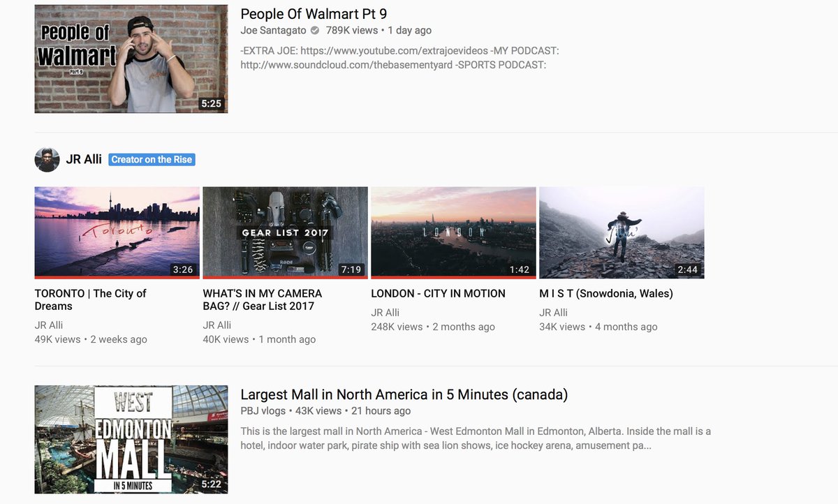Select the '43K views' count text
The height and width of the screenshot is (504, 838).
coord(318,411)
